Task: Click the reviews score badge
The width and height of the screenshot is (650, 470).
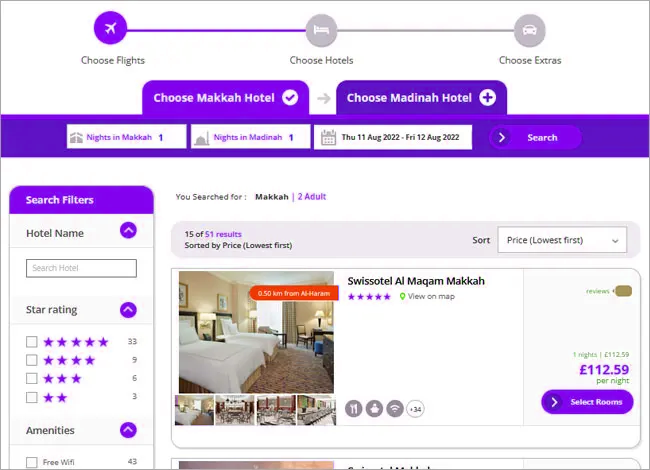Action: tap(623, 291)
